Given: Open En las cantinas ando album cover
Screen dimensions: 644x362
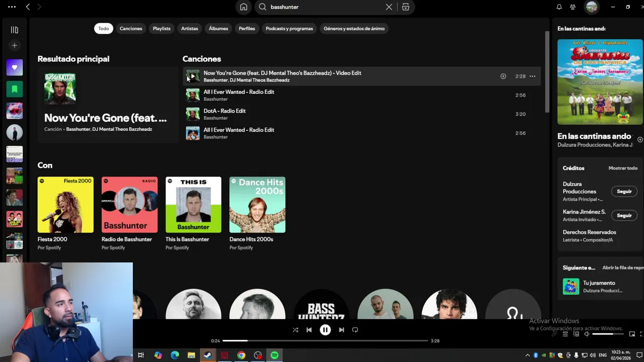Looking at the screenshot, I should point(600,82).
